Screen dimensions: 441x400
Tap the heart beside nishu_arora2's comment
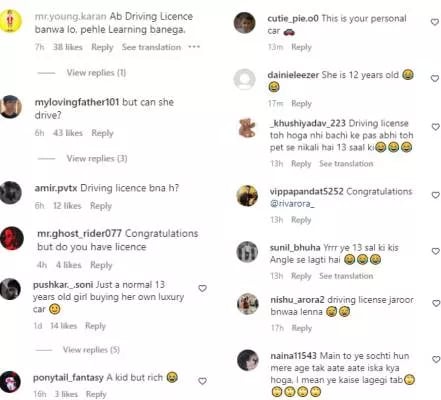(435, 303)
